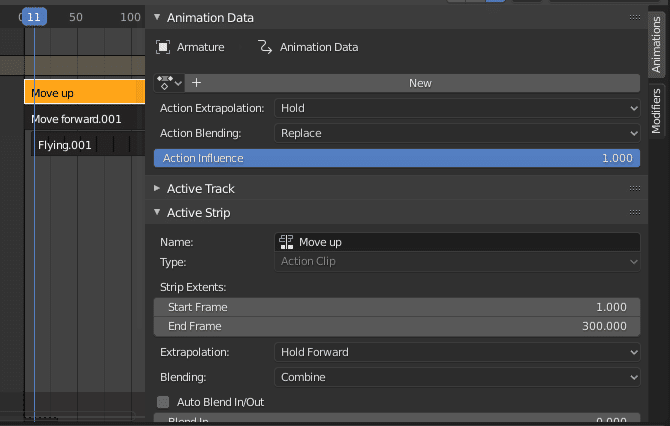
Task: Switch to the Modifiers sidebar tab
Action: point(657,111)
